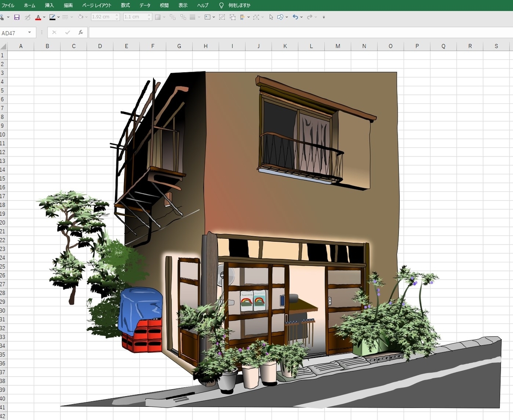Open the text box dropdown arrow
The width and height of the screenshot is (513, 420).
click(x=214, y=17)
